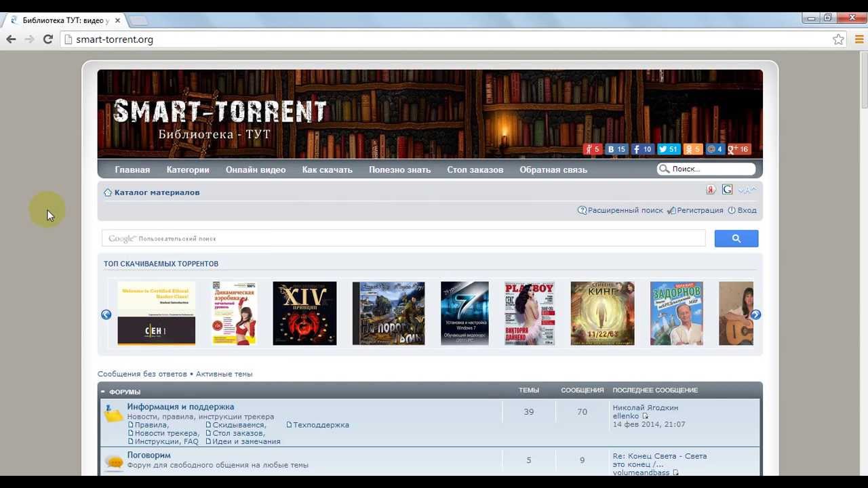The height and width of the screenshot is (488, 868).
Task: Open the Главная menu item
Action: pos(132,169)
